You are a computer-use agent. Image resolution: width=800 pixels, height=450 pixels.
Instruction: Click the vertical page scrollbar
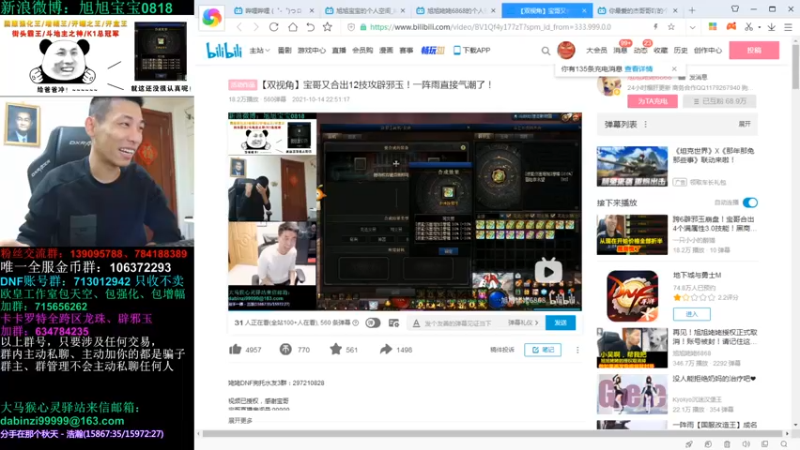click(x=795, y=66)
